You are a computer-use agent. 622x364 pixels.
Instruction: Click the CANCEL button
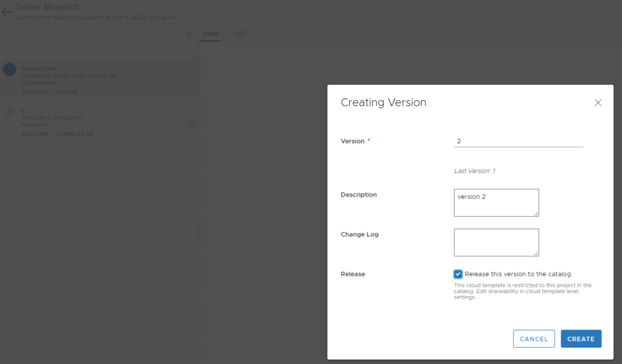pos(533,339)
